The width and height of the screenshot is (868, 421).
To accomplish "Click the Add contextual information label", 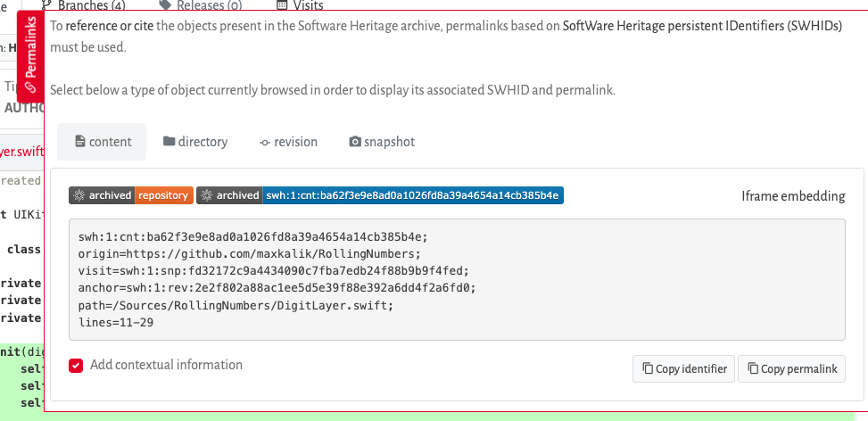I will tap(166, 365).
